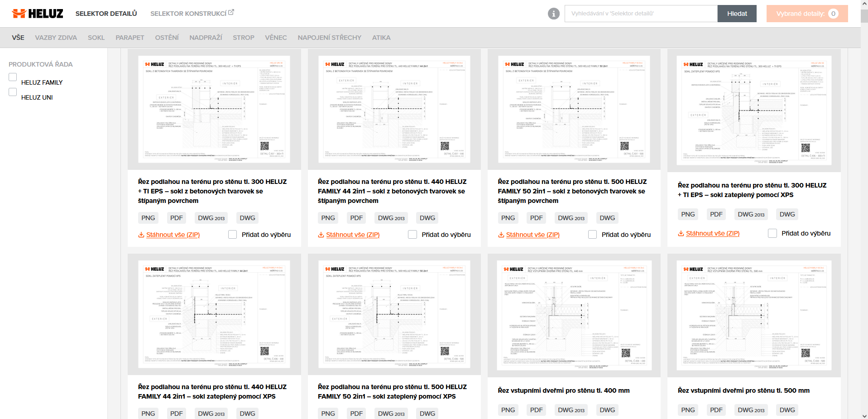The width and height of the screenshot is (868, 419).
Task: Tick the HELUZ UNI product line checkbox
Action: pyautogui.click(x=13, y=92)
